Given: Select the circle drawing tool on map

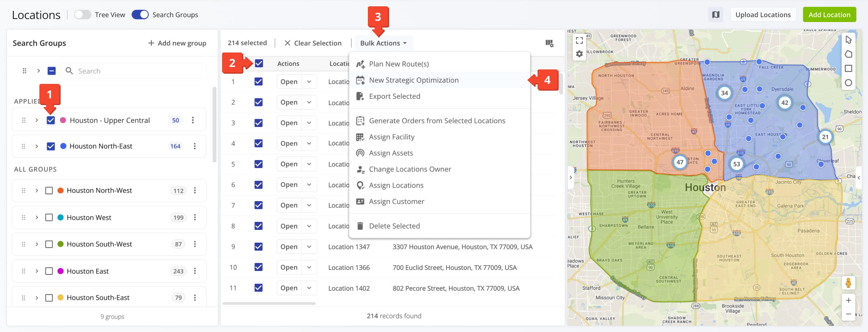Looking at the screenshot, I should click(x=849, y=83).
